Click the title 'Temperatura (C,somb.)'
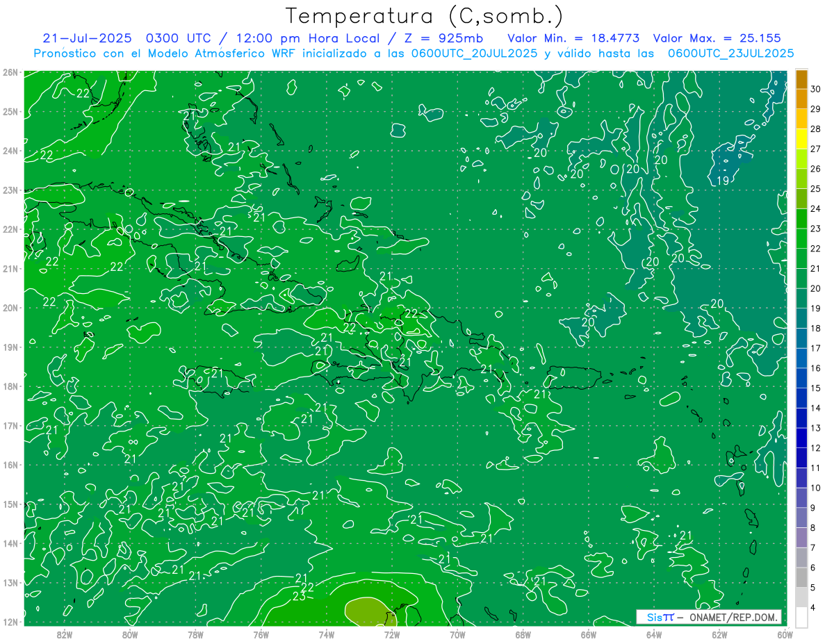This screenshot has width=834, height=644. click(424, 16)
